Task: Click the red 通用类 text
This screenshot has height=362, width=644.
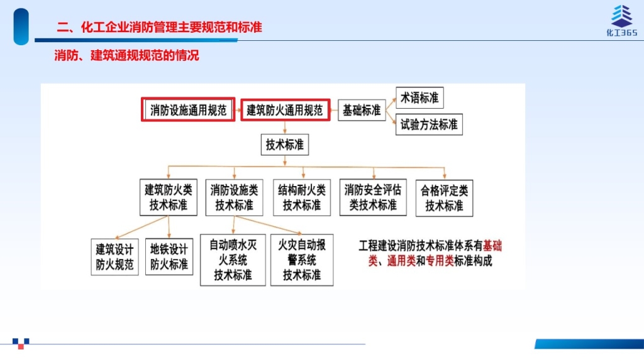Action: click(401, 261)
